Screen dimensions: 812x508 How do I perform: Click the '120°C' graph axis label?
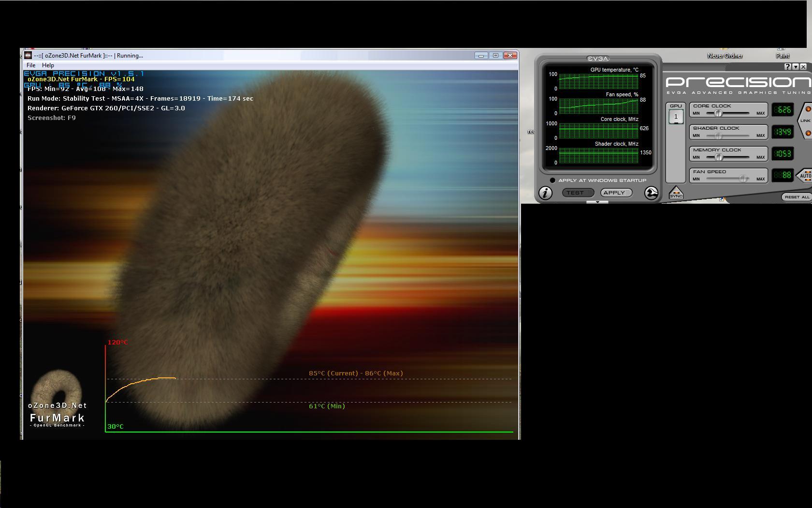(117, 342)
